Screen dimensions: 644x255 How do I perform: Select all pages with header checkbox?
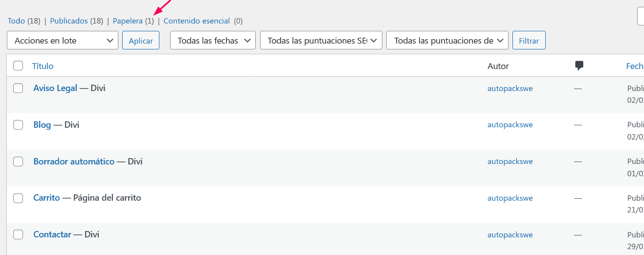[x=18, y=66]
